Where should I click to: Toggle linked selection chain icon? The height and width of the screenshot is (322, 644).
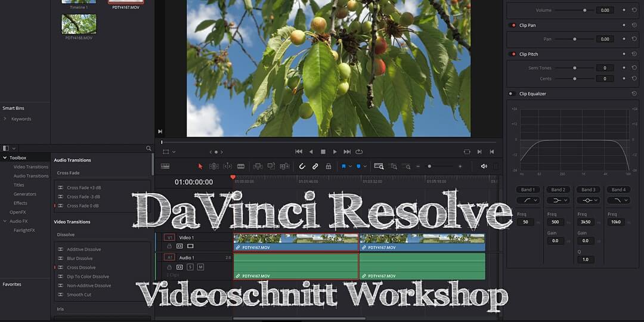click(x=315, y=166)
